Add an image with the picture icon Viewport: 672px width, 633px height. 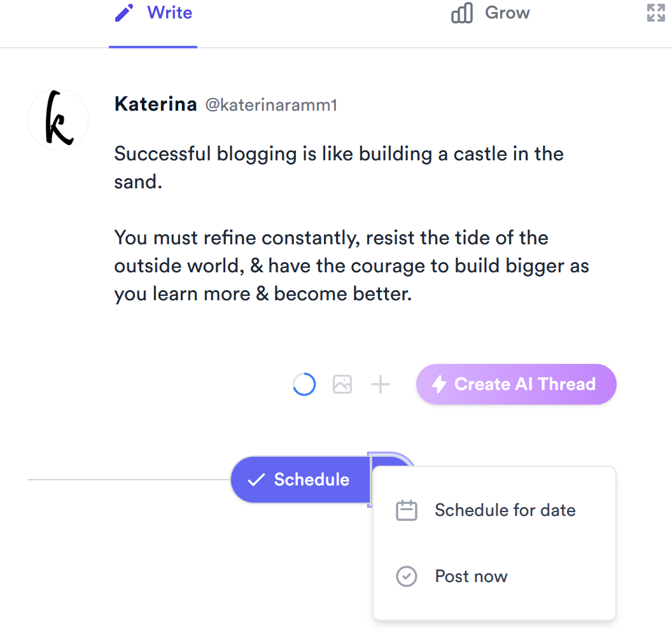[x=342, y=384]
